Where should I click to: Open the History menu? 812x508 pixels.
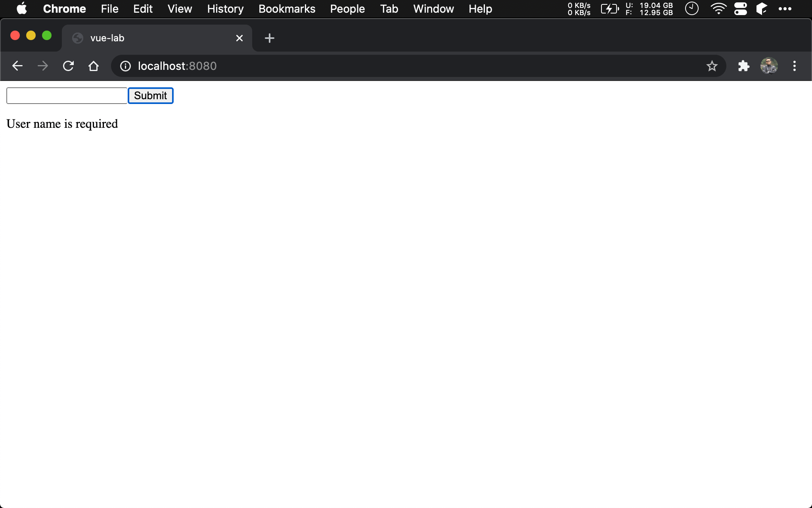click(x=225, y=9)
